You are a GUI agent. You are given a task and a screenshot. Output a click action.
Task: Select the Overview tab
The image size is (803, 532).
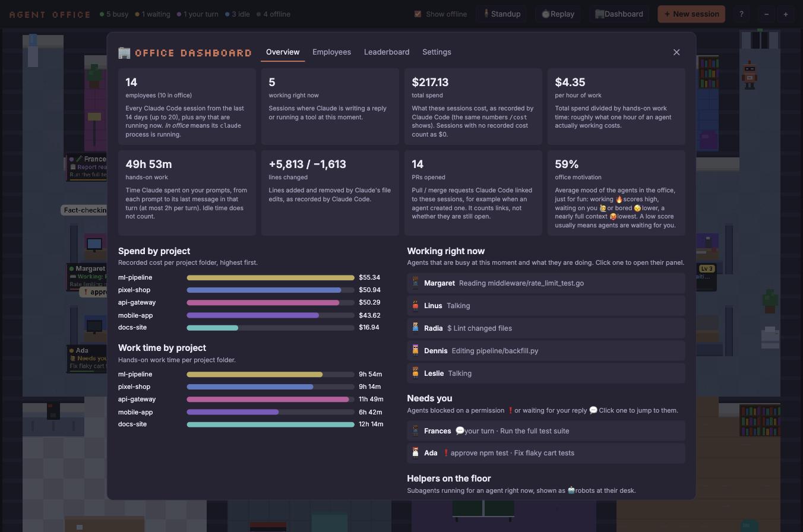[x=283, y=52]
